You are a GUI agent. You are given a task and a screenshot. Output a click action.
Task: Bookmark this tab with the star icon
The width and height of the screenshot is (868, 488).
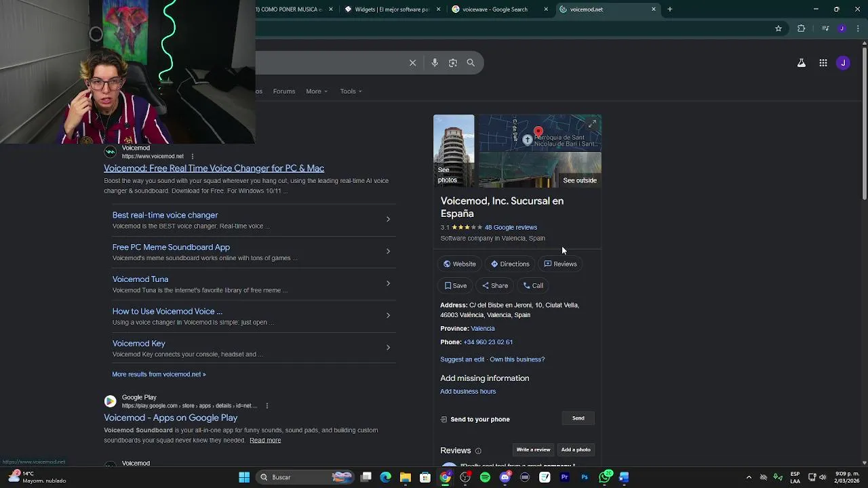[x=778, y=28]
